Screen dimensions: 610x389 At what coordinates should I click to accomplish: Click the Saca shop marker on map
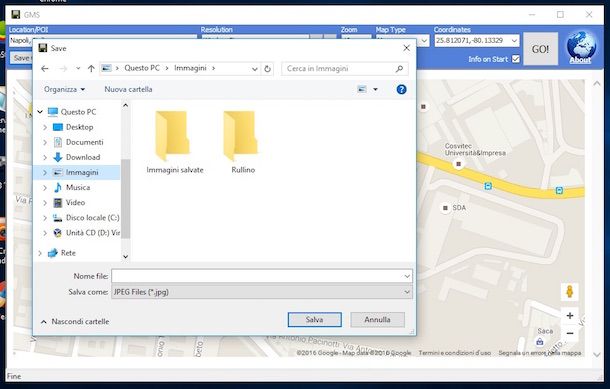coord(540,342)
